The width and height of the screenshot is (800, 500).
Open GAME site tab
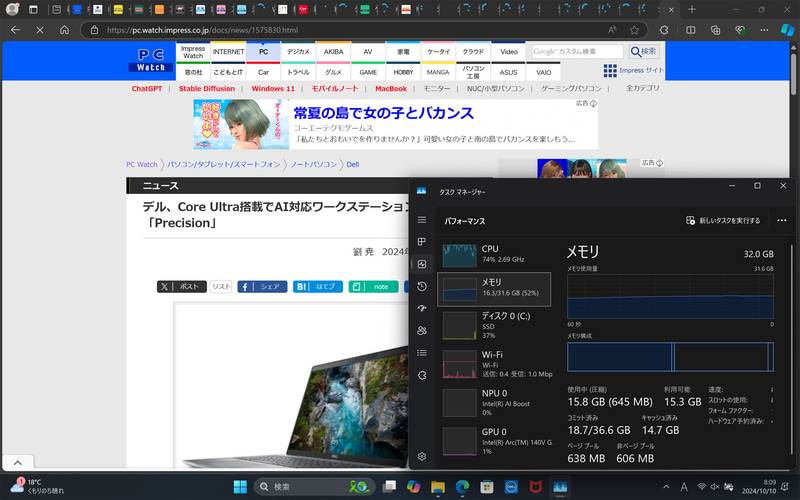point(368,72)
